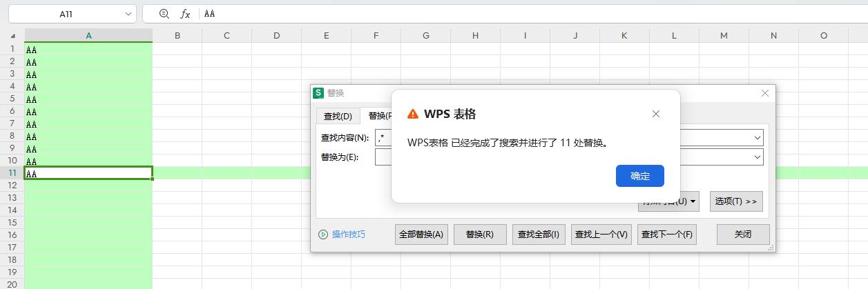The height and width of the screenshot is (289, 868).
Task: Select column B header
Action: [x=177, y=36]
